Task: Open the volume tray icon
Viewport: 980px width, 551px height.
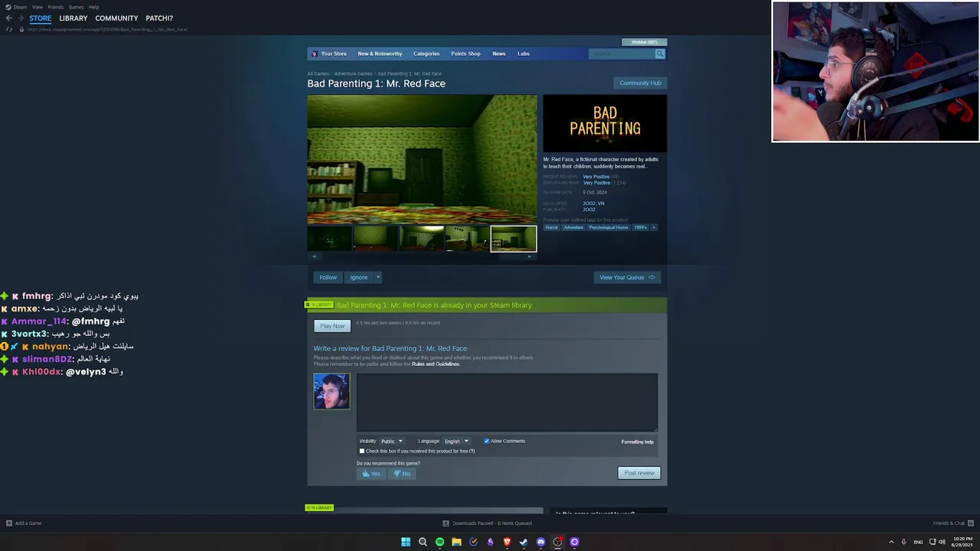Action: (x=942, y=542)
